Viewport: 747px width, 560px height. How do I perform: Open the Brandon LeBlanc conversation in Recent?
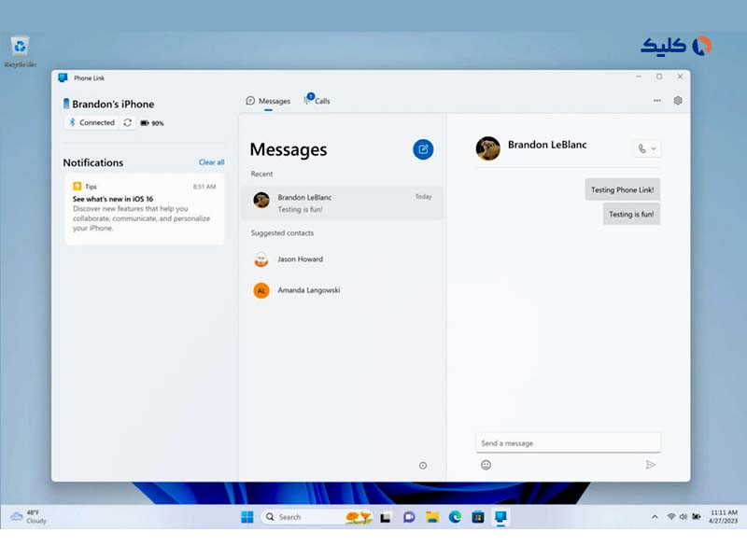coord(342,203)
